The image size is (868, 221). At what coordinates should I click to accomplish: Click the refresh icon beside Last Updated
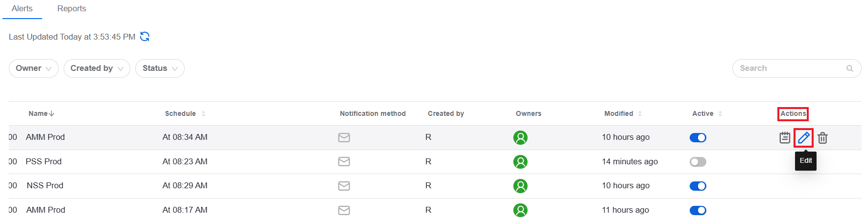point(145,37)
